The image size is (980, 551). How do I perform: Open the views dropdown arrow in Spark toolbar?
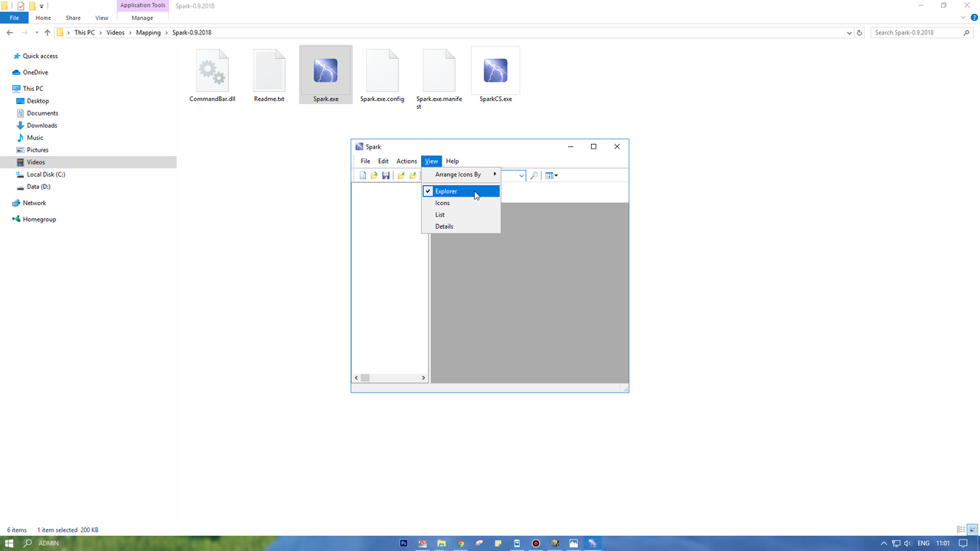point(557,176)
